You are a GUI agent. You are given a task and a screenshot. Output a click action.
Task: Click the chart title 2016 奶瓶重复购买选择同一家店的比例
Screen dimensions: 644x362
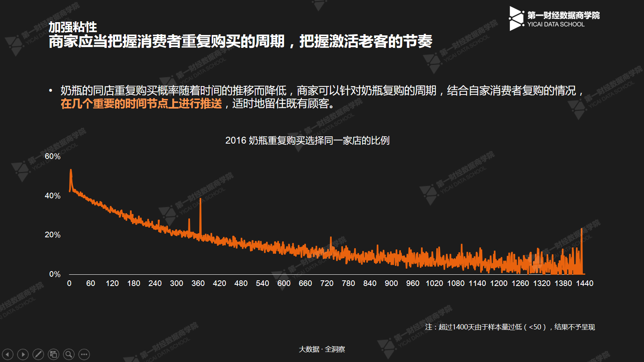click(307, 140)
